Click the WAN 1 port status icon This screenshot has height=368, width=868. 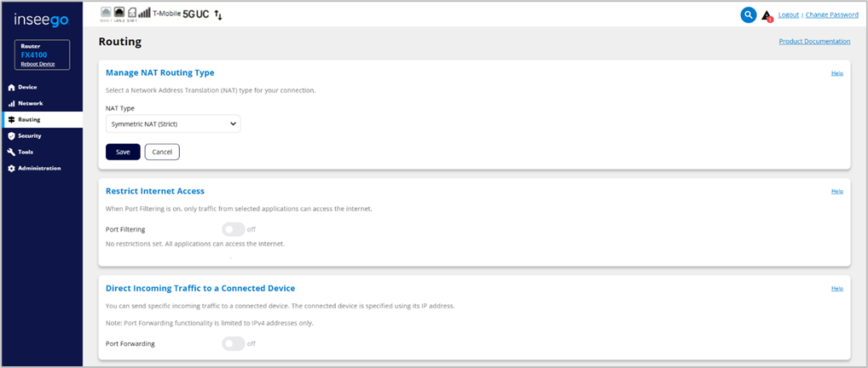point(106,14)
